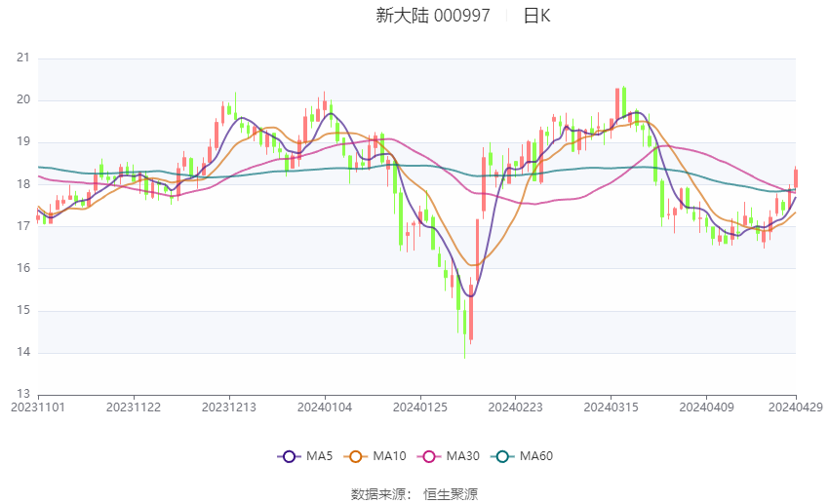Click the 14 price axis label
Viewport: 829px width, 504px height.
(23, 352)
